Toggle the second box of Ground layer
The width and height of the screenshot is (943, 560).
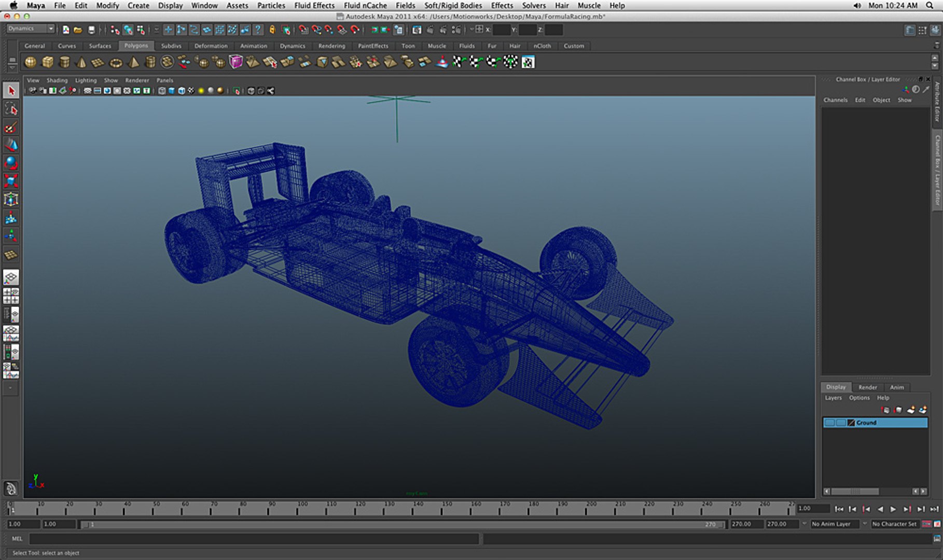pyautogui.click(x=840, y=423)
